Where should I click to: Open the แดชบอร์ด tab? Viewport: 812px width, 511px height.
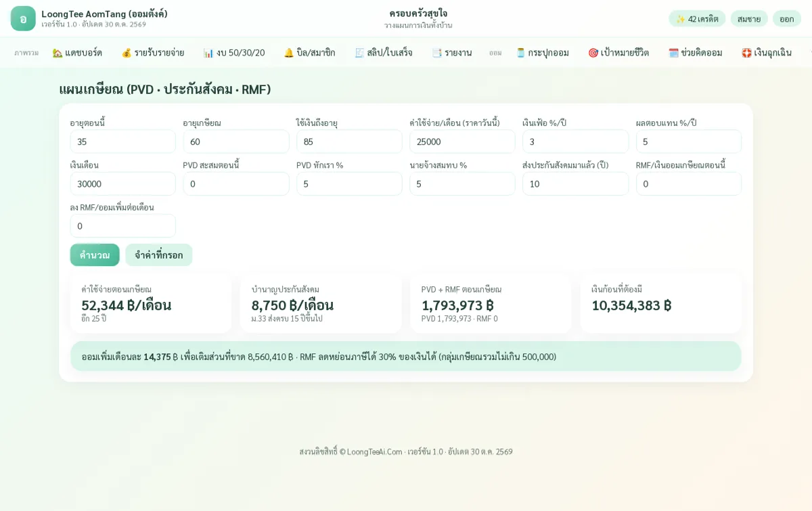[x=77, y=52]
